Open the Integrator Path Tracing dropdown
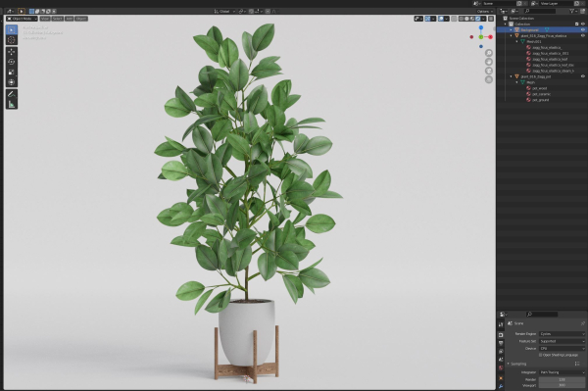588x391 pixels. point(562,372)
